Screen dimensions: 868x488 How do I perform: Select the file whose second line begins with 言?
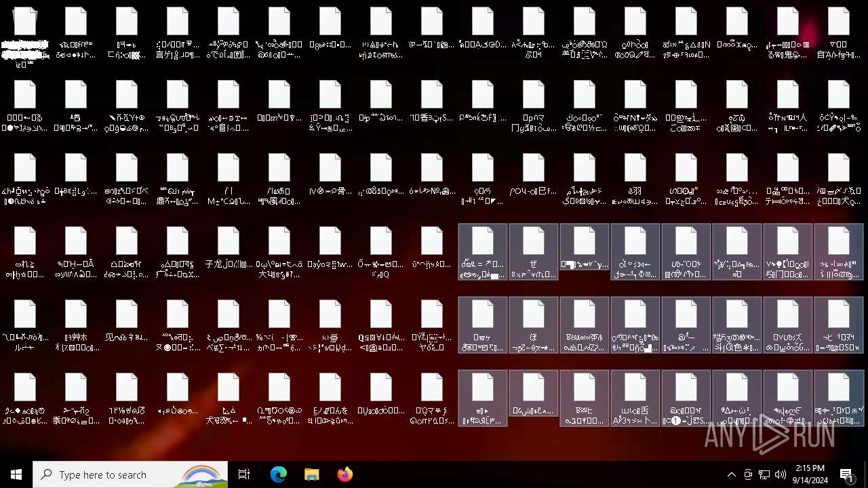tap(178, 33)
